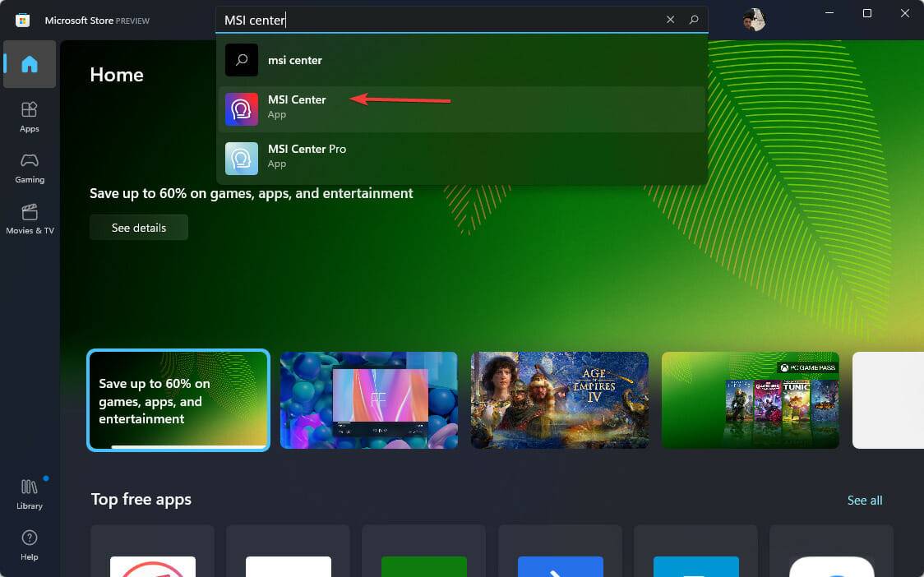Select the 'msi center' search suggestion

point(462,60)
